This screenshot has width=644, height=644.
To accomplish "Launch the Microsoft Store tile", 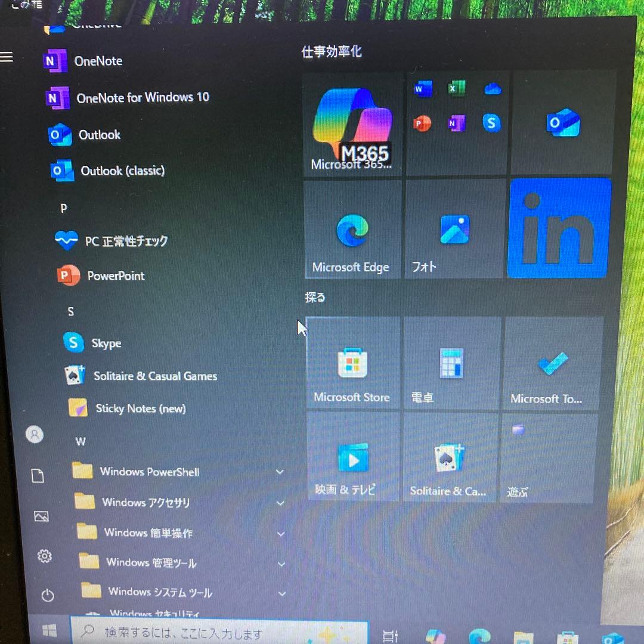I will click(x=352, y=364).
